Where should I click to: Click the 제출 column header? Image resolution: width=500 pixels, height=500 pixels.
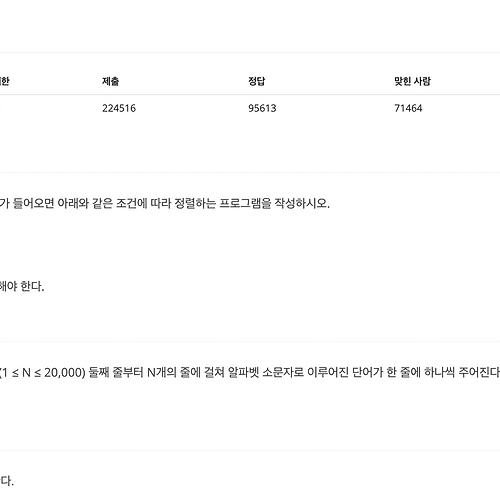point(111,81)
